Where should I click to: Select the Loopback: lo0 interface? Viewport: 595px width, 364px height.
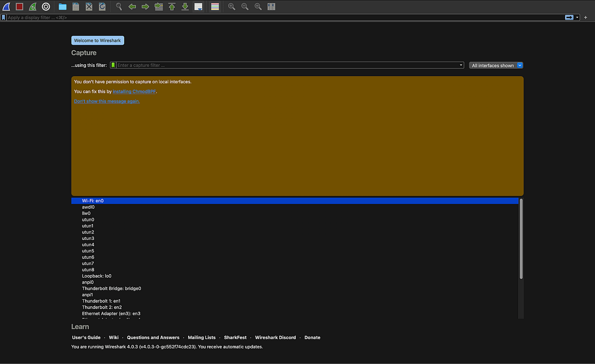295,276
